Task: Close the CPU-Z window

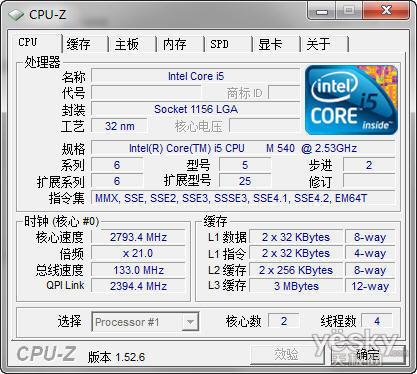Action: tap(386, 11)
